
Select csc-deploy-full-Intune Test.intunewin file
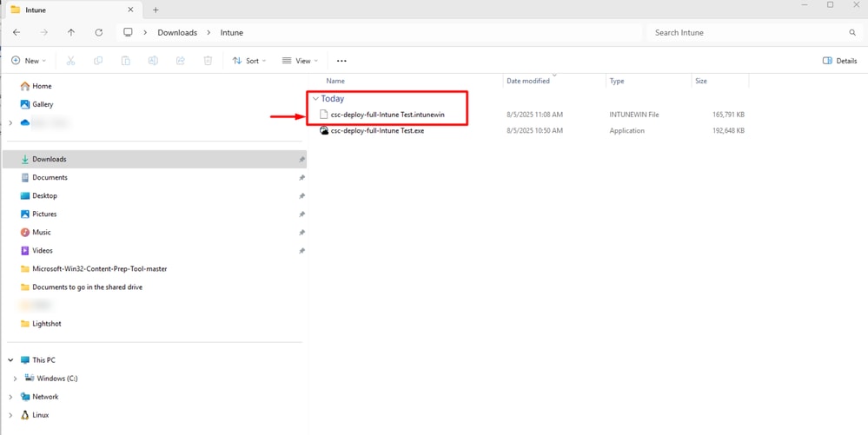pyautogui.click(x=387, y=115)
